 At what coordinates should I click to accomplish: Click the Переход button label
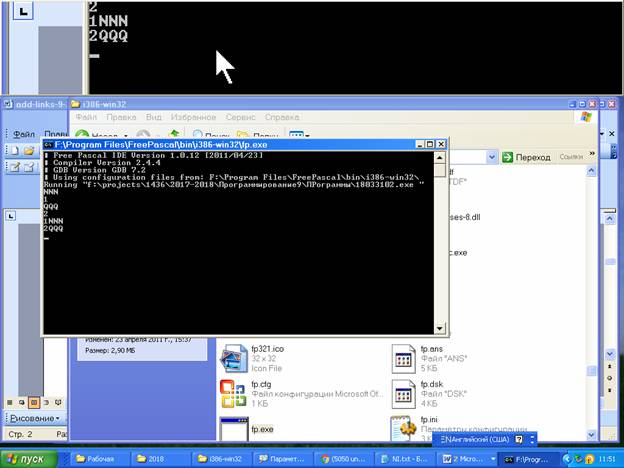click(x=532, y=158)
